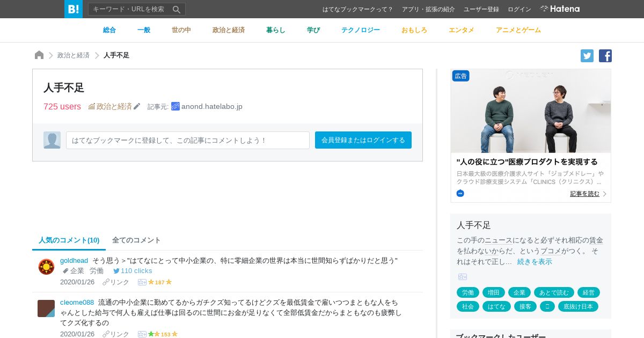Open permalink of cleome088's comment
Viewport: 644px width, 338px height.
tap(116, 334)
